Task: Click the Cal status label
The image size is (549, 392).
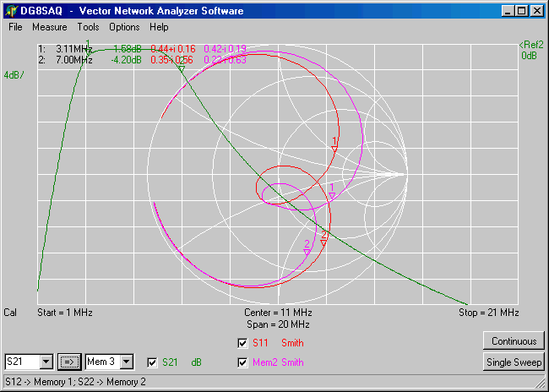Action: 10,313
